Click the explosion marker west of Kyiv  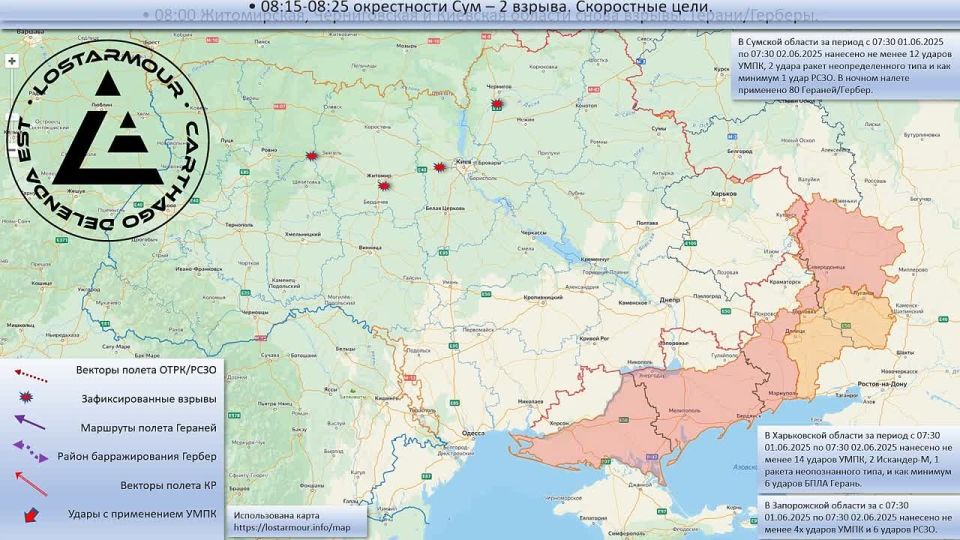click(x=439, y=167)
